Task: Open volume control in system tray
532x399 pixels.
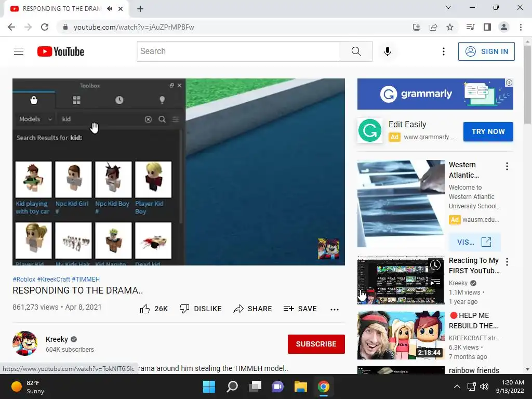Action: click(484, 387)
